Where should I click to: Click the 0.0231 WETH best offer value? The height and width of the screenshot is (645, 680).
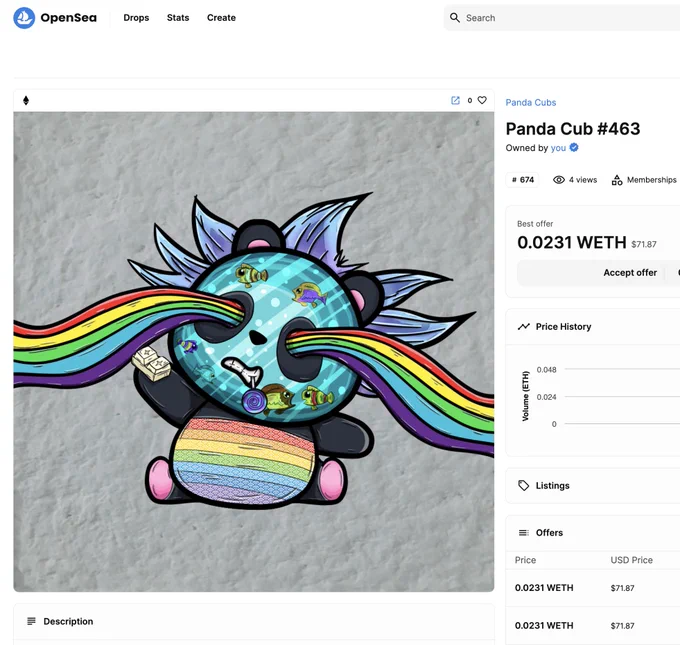coord(572,242)
